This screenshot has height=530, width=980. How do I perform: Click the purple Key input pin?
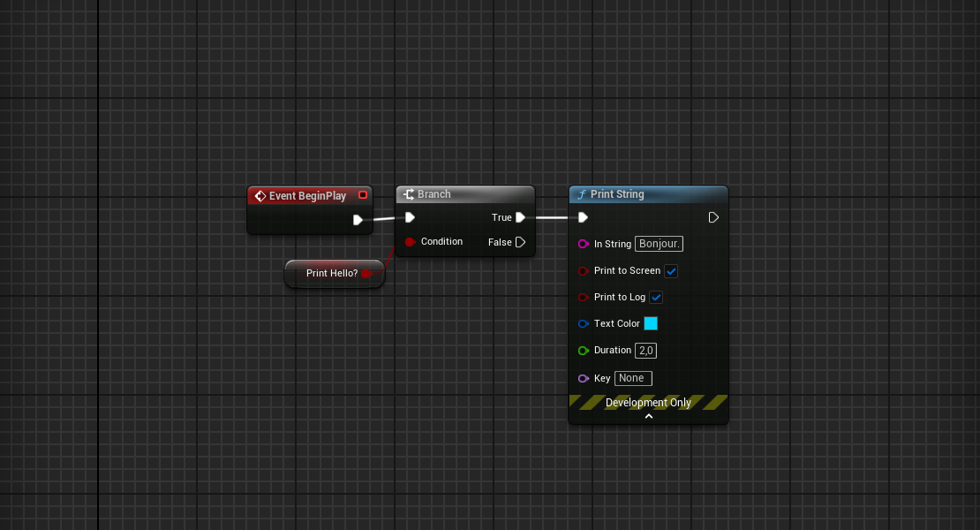[583, 378]
